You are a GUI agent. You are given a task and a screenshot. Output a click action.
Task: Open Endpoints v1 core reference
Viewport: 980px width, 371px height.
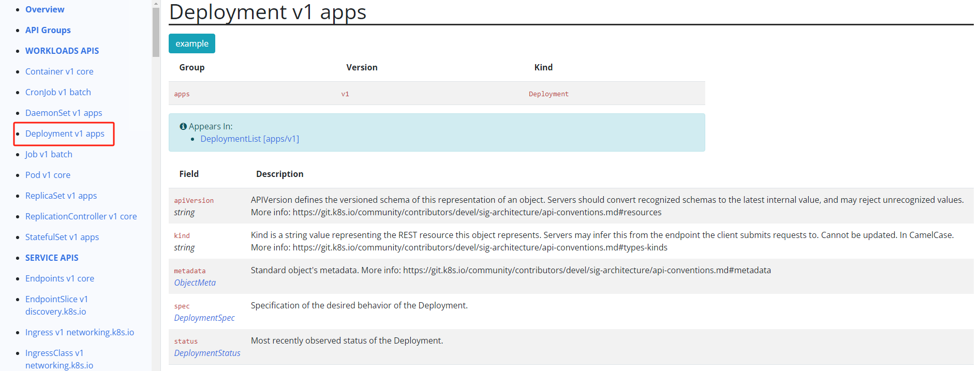[60, 278]
